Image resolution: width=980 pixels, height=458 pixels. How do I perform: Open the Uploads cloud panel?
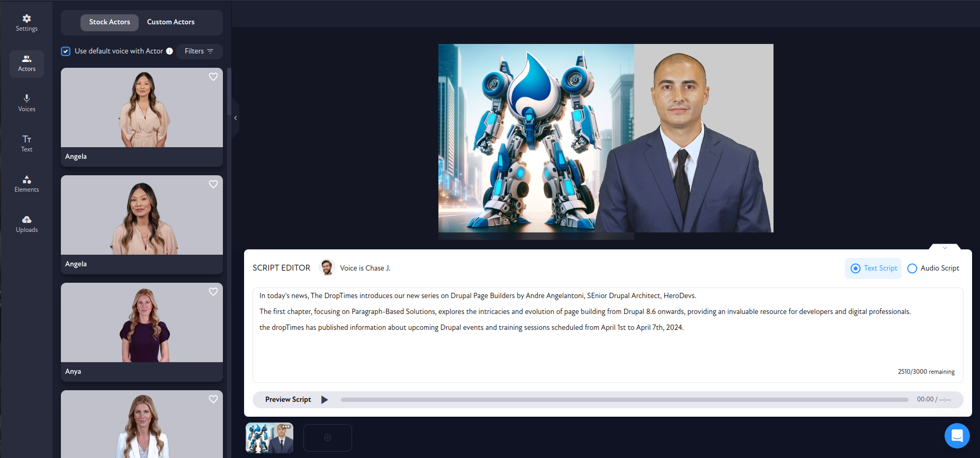click(x=26, y=223)
